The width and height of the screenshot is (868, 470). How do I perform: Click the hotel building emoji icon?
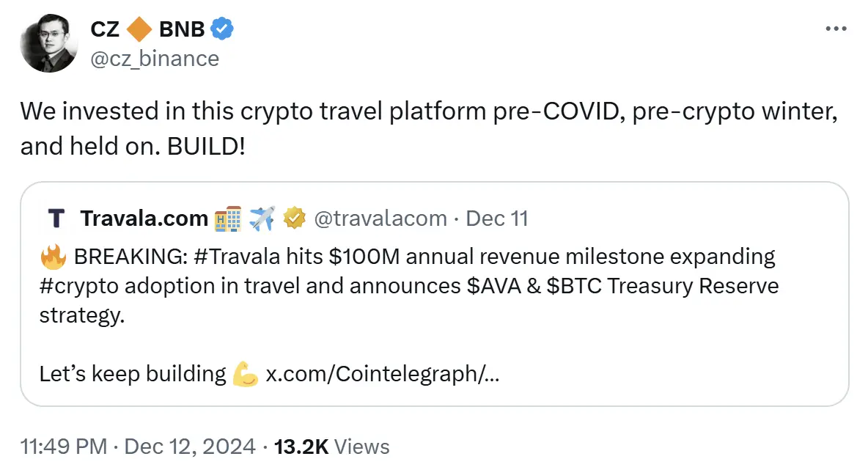(x=228, y=219)
